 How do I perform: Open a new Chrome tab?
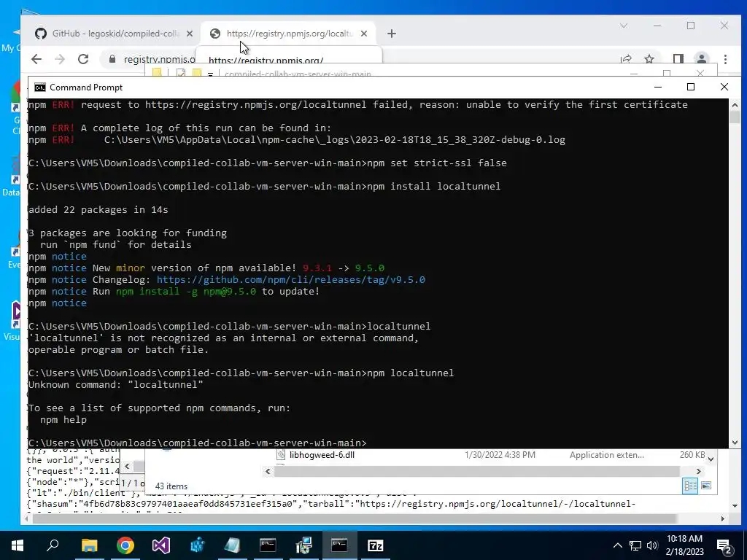(x=392, y=34)
